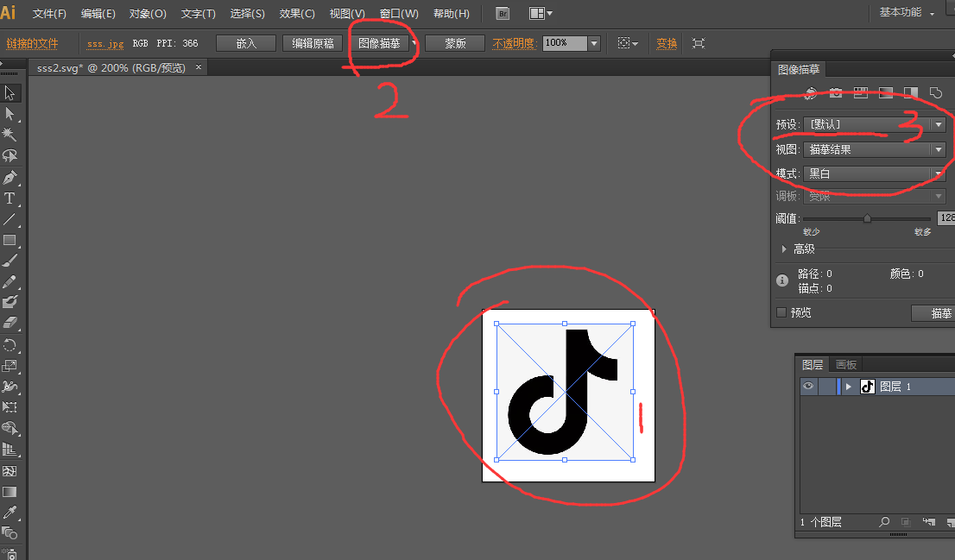Select the Pen tool

10,177
